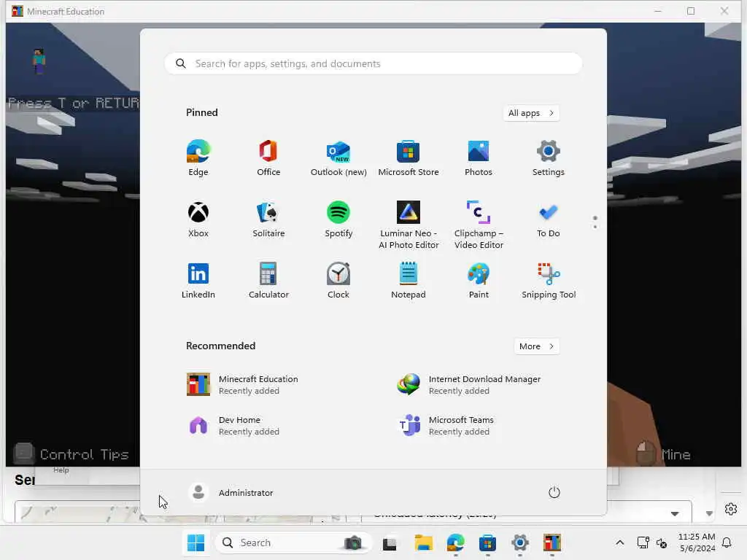747x560 pixels.
Task: Open the Snipping Tool
Action: tap(549, 281)
